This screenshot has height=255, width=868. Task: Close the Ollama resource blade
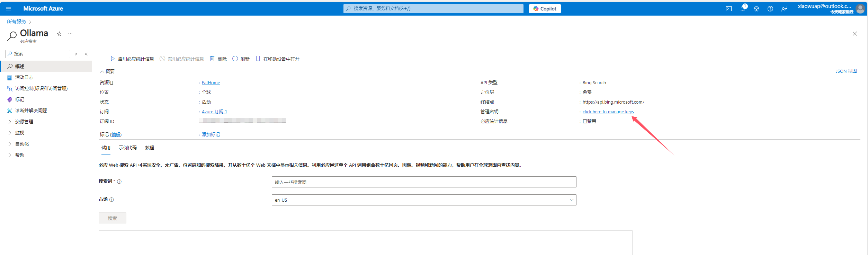point(855,34)
